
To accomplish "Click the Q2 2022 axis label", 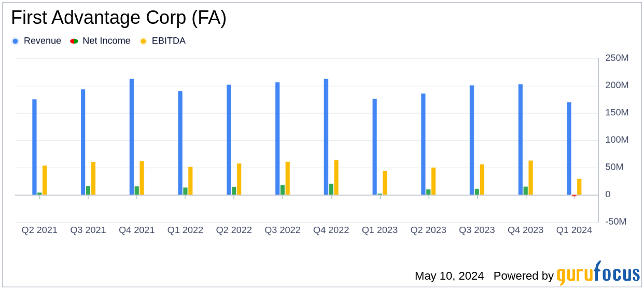I will pos(234,230).
